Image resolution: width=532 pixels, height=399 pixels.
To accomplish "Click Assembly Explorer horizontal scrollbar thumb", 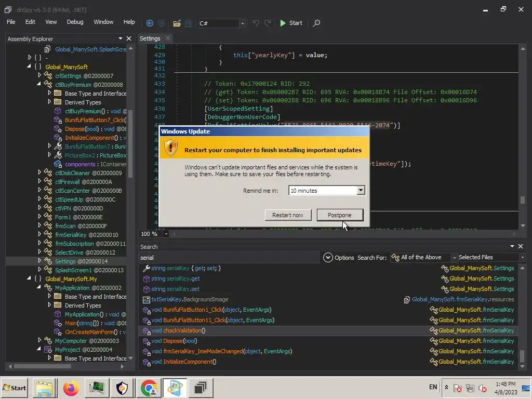I will click(43, 366).
